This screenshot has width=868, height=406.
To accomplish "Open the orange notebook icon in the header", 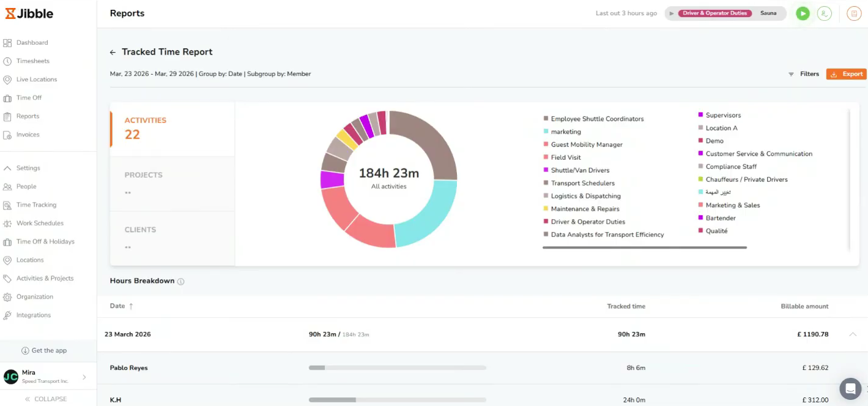I will point(854,13).
